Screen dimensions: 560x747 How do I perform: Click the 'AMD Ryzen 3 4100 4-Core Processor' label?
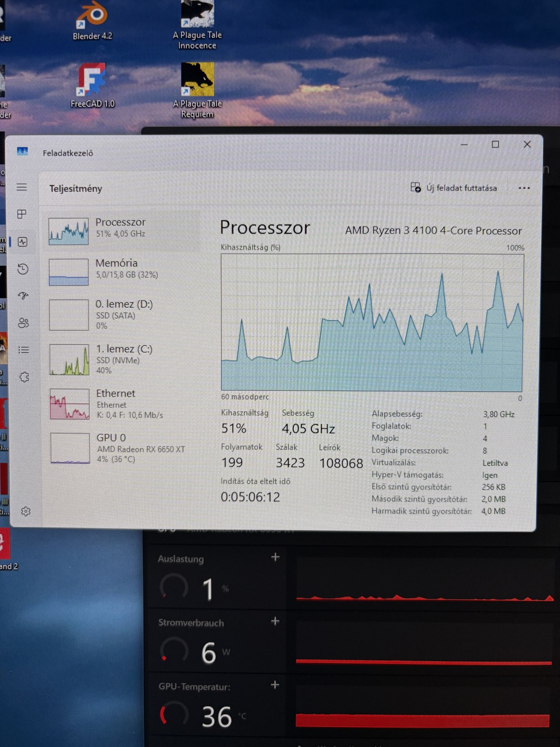433,231
